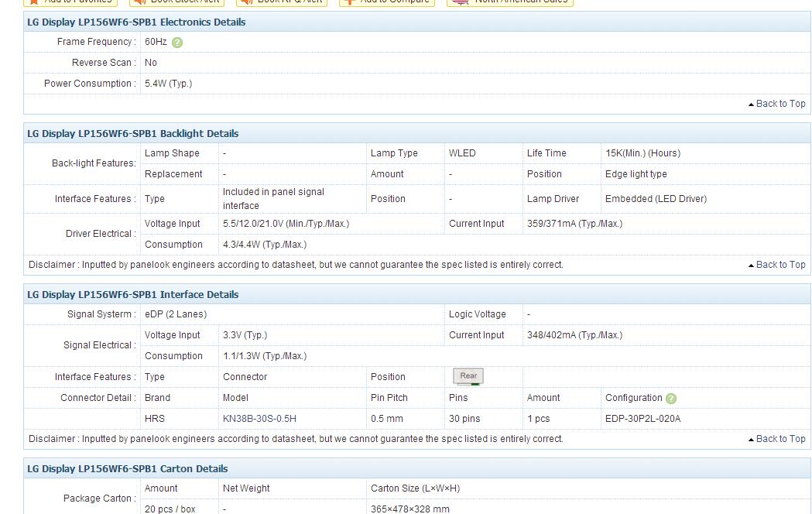Image resolution: width=812 pixels, height=514 pixels.
Task: Click the disclaimer text under Backlight Details
Action: (x=296, y=265)
